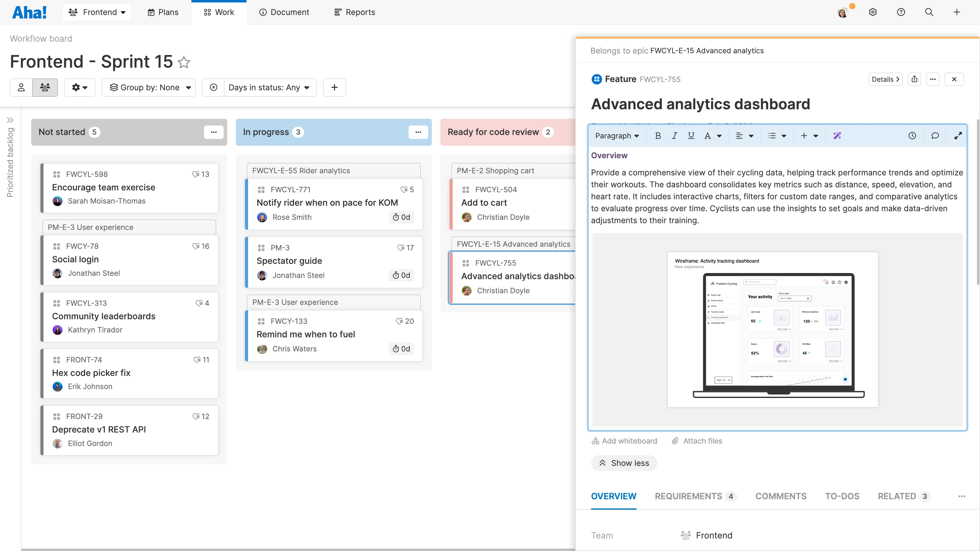Click the inline comment bubble icon

pyautogui.click(x=935, y=136)
